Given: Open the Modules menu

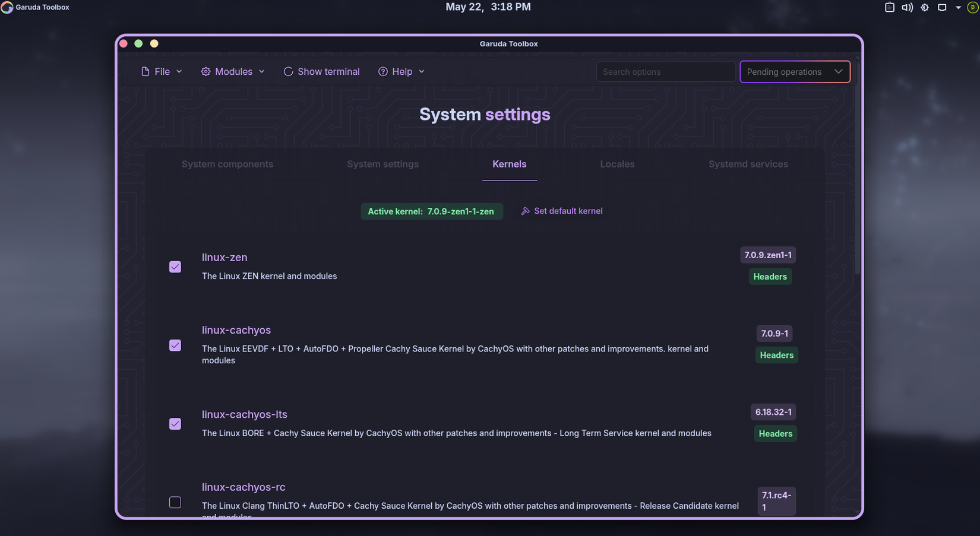Looking at the screenshot, I should pos(233,71).
